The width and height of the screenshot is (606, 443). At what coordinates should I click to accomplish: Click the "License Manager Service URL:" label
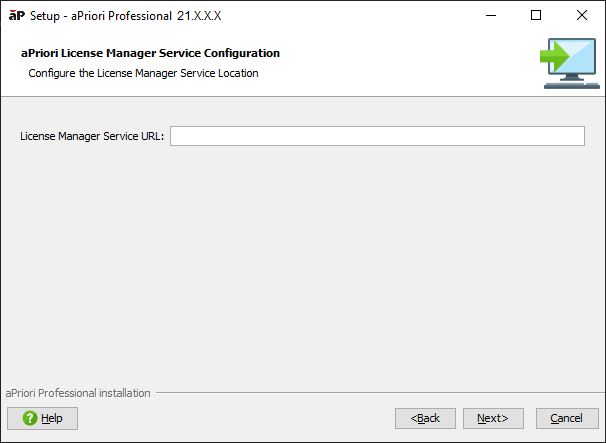[x=92, y=136]
